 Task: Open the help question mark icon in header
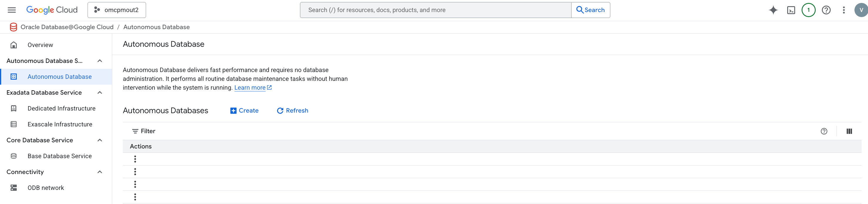coord(826,10)
